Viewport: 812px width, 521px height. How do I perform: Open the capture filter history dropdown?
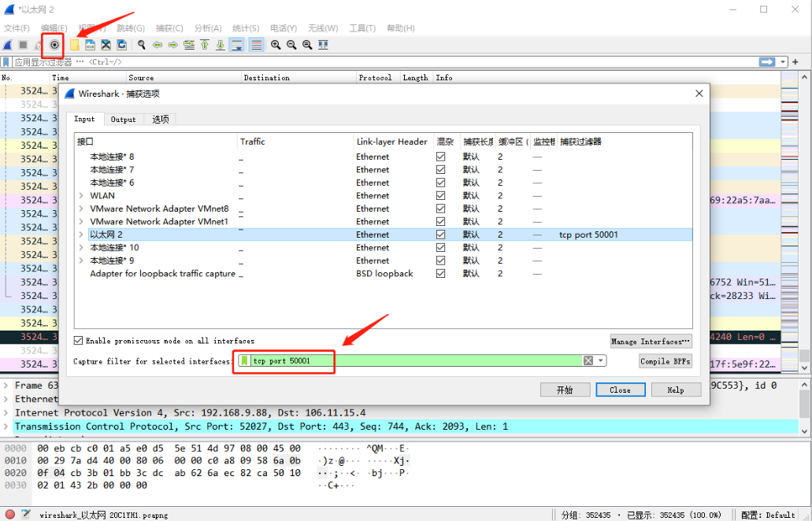tap(601, 360)
